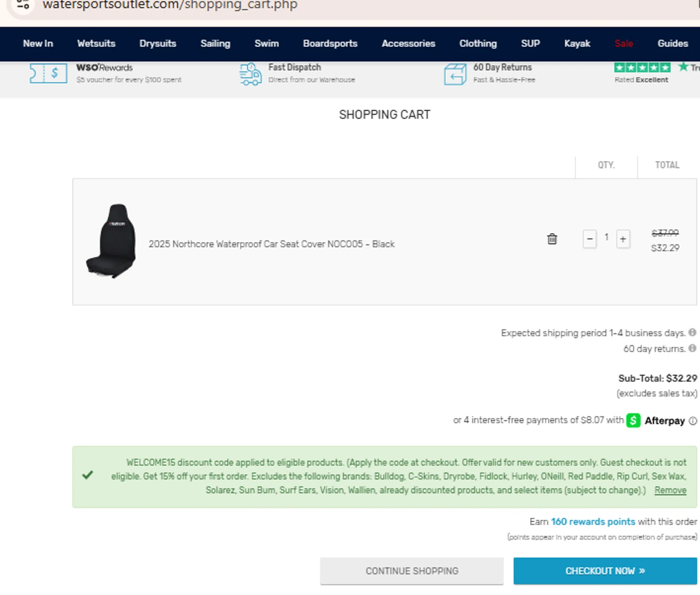Click the watersportsoutlet.com URL in address bar
The width and height of the screenshot is (700, 595).
pyautogui.click(x=170, y=5)
